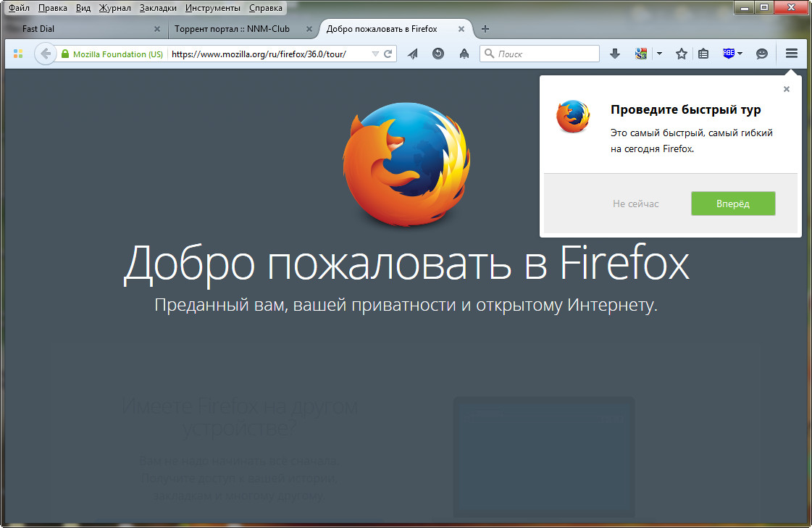Reload the page with the refresh arrow

click(x=388, y=54)
